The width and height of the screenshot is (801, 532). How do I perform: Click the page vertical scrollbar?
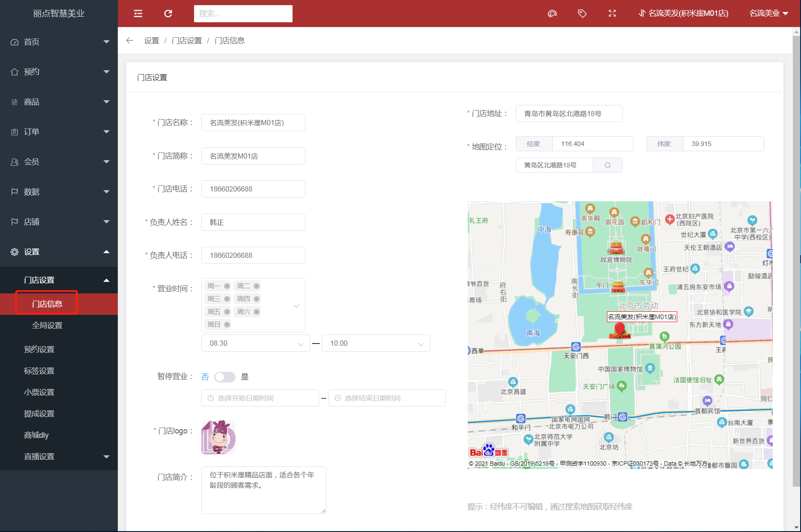pos(797,261)
